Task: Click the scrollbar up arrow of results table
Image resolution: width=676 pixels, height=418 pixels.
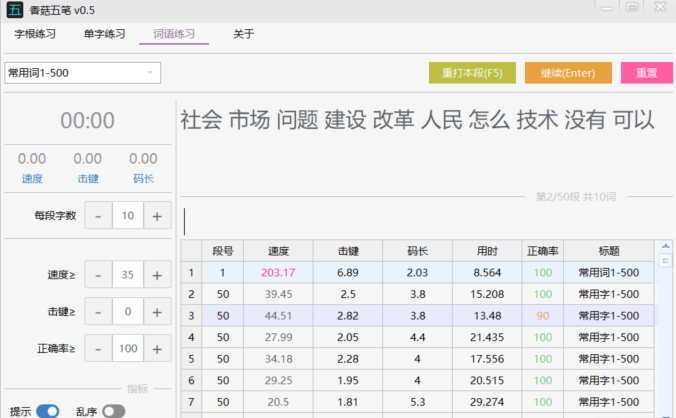Action: tap(666, 246)
